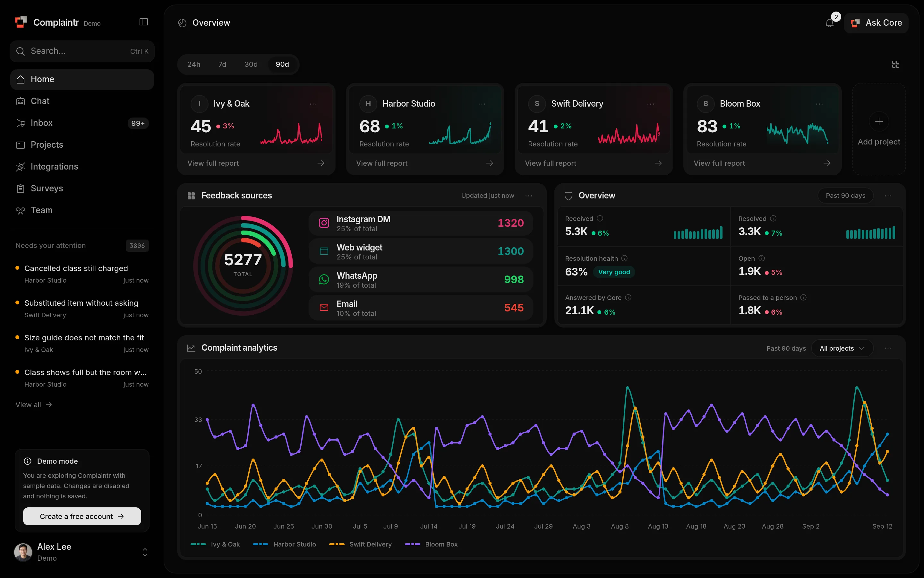This screenshot has height=578, width=924.
Task: Toggle Bloom Box series in legend
Action: [x=431, y=544]
